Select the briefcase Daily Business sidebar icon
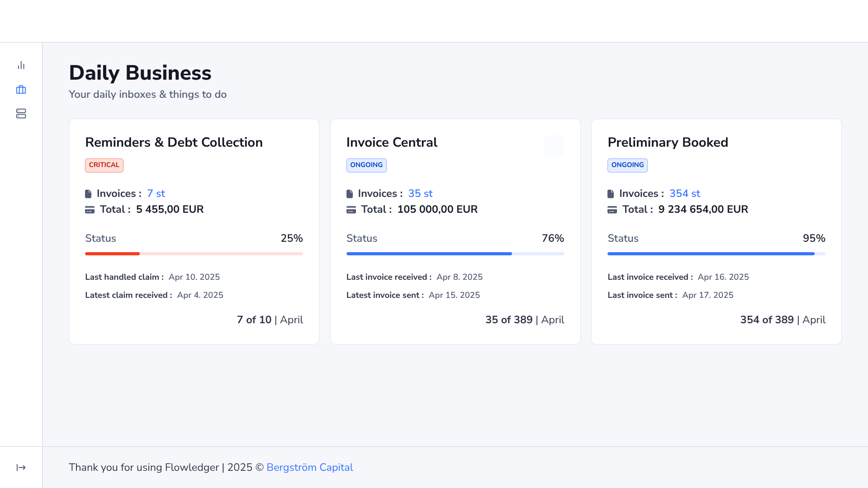 tap(21, 90)
